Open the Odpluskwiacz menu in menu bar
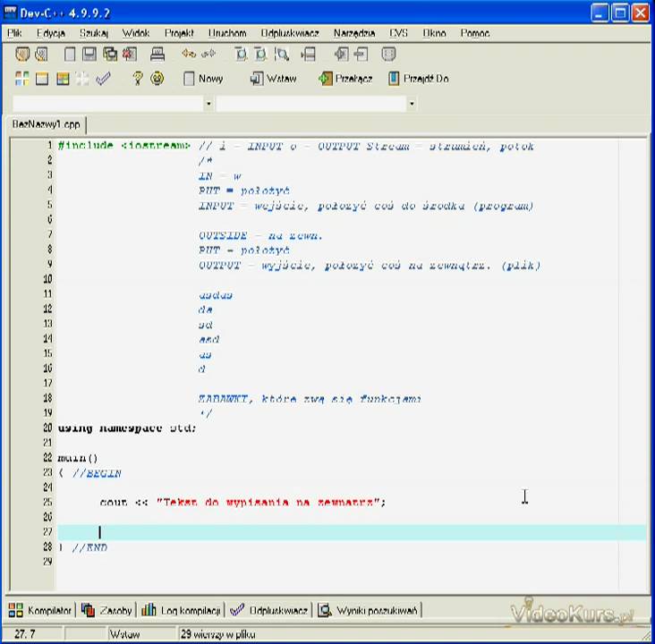This screenshot has width=655, height=644. [x=290, y=33]
